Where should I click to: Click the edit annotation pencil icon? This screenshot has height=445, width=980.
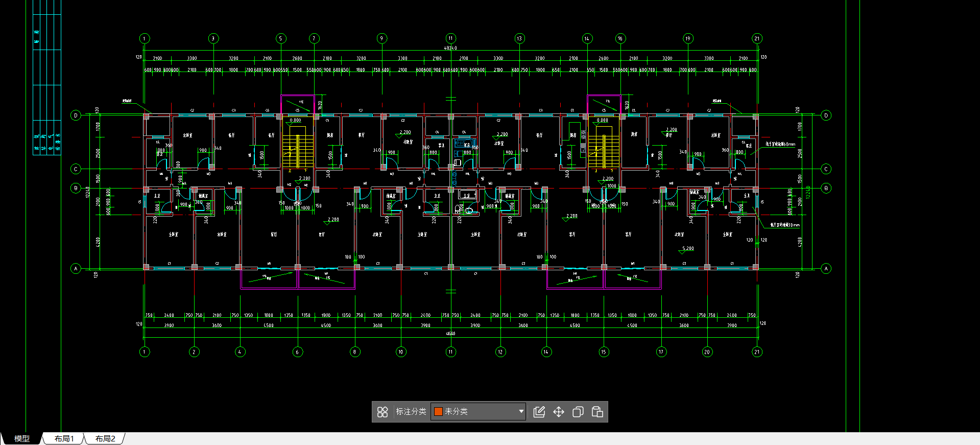539,412
